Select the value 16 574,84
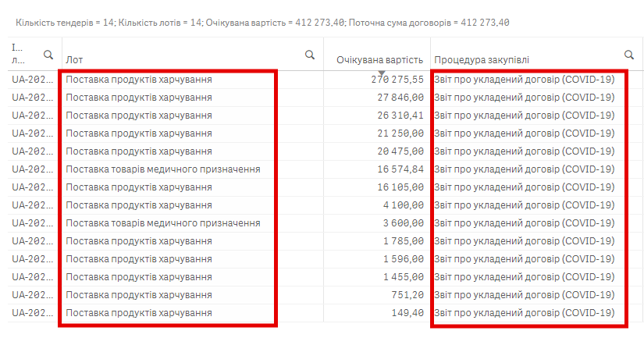 (400, 169)
